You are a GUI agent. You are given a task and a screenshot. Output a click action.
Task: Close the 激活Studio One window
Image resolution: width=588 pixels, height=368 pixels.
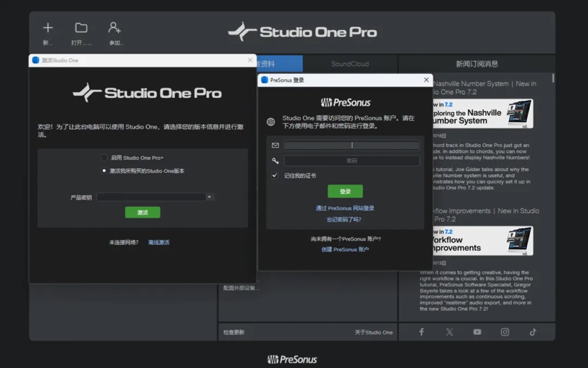pyautogui.click(x=250, y=60)
